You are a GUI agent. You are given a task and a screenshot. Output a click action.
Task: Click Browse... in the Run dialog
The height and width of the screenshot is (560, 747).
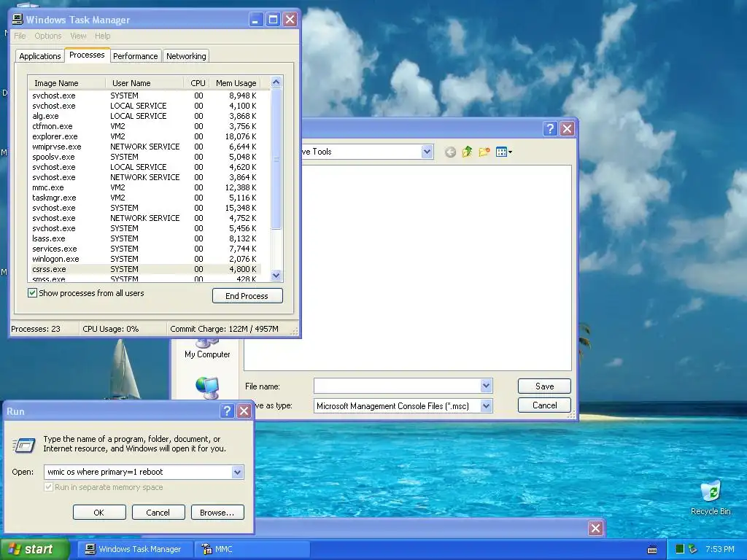[217, 513]
